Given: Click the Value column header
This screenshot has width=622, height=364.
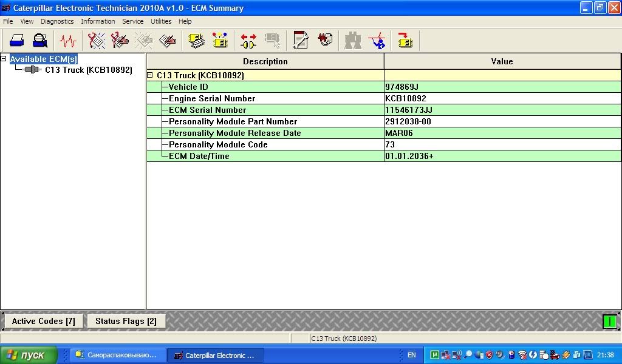Looking at the screenshot, I should 502,61.
